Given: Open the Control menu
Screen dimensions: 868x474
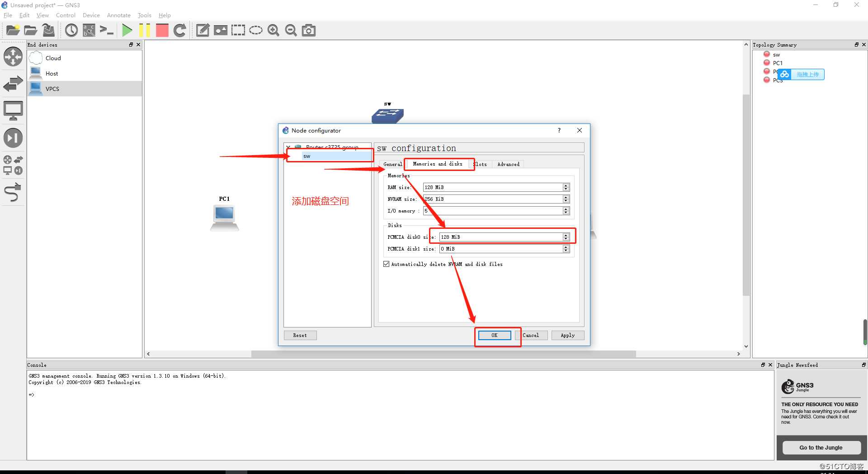Looking at the screenshot, I should [66, 15].
